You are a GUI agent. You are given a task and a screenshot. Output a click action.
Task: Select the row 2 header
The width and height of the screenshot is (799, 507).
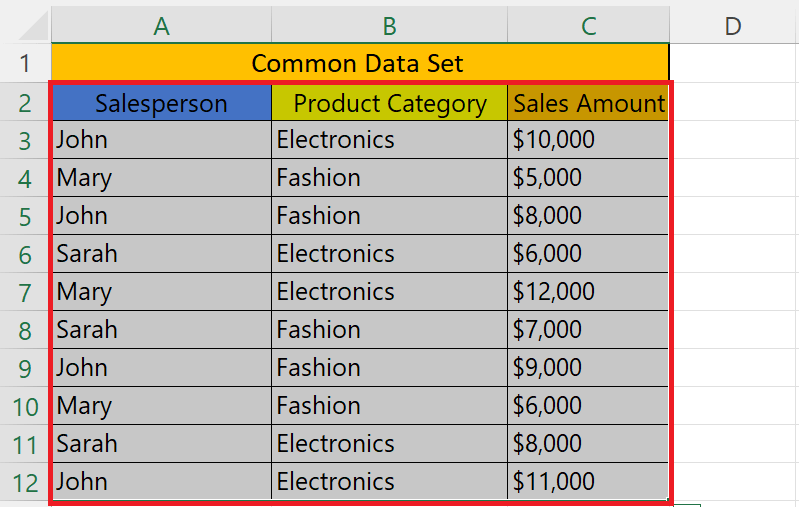point(25,102)
